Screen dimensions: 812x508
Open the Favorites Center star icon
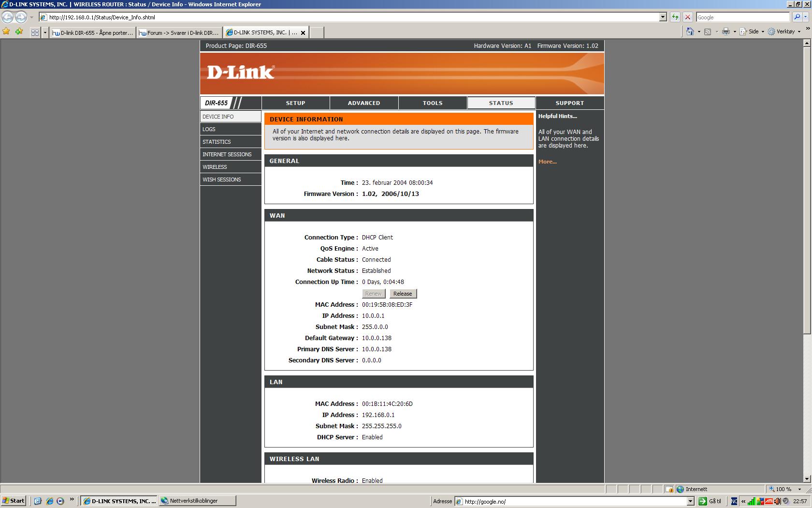pos(6,31)
